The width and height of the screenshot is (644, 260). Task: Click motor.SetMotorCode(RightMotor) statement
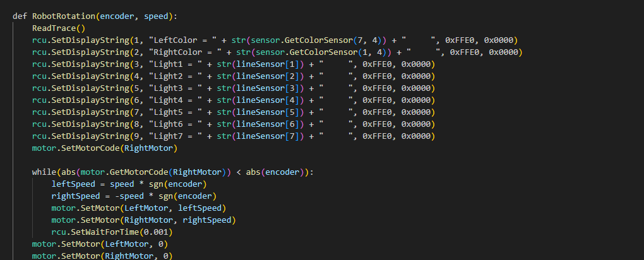click(x=105, y=148)
